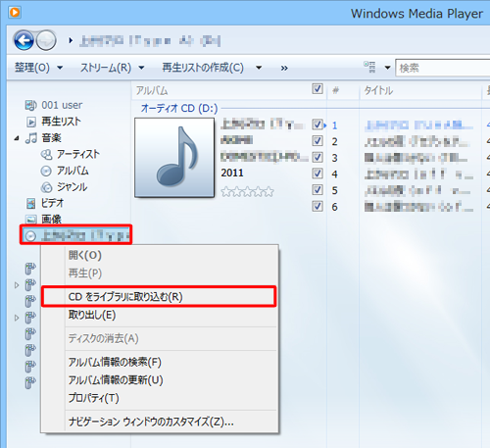Image resolution: width=490 pixels, height=448 pixels.
Task: Open the 整理(O) dropdown menu
Action: [x=38, y=68]
